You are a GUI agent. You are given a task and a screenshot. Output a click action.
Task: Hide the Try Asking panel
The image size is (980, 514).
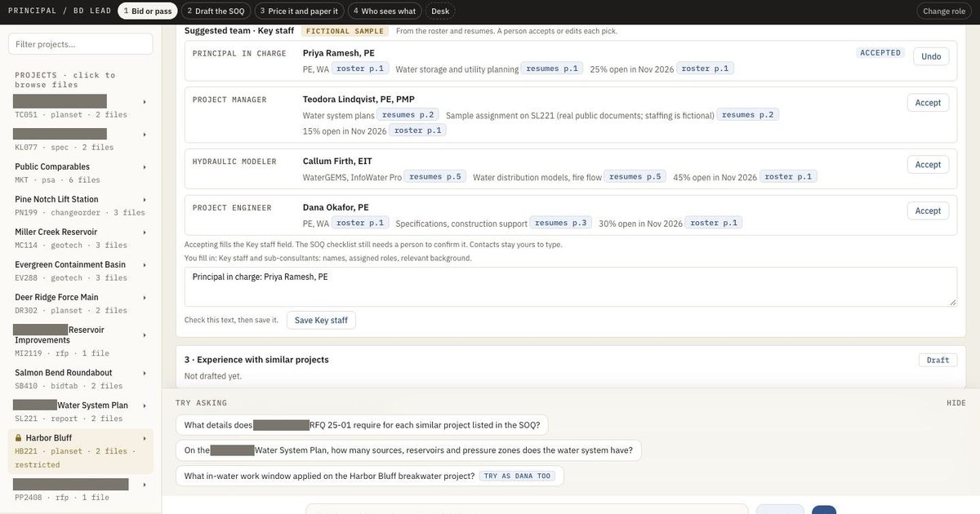coord(956,403)
